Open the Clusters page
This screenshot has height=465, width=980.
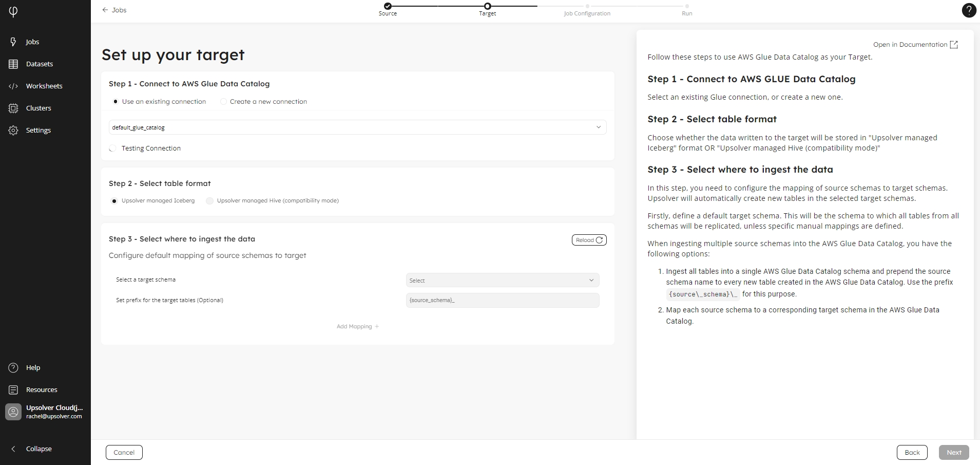[38, 108]
